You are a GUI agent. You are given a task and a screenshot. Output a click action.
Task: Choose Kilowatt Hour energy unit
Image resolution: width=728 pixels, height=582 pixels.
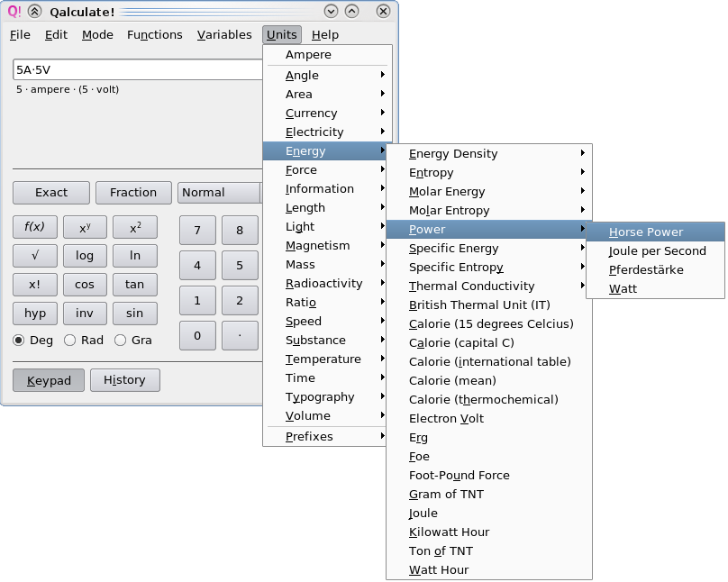click(489, 532)
